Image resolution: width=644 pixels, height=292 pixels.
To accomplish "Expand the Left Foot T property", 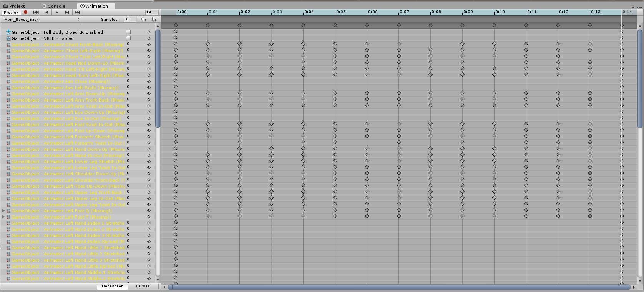I will (x=3, y=217).
